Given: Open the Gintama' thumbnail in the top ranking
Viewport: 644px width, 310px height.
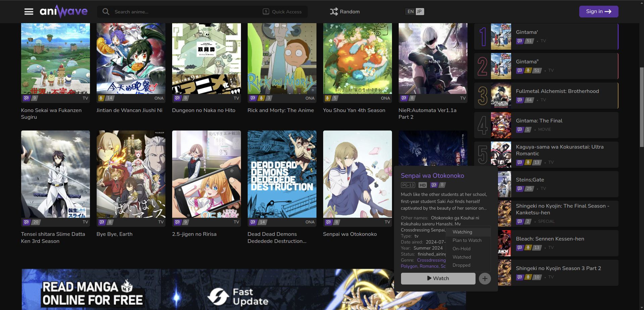Looking at the screenshot, I should click(501, 37).
